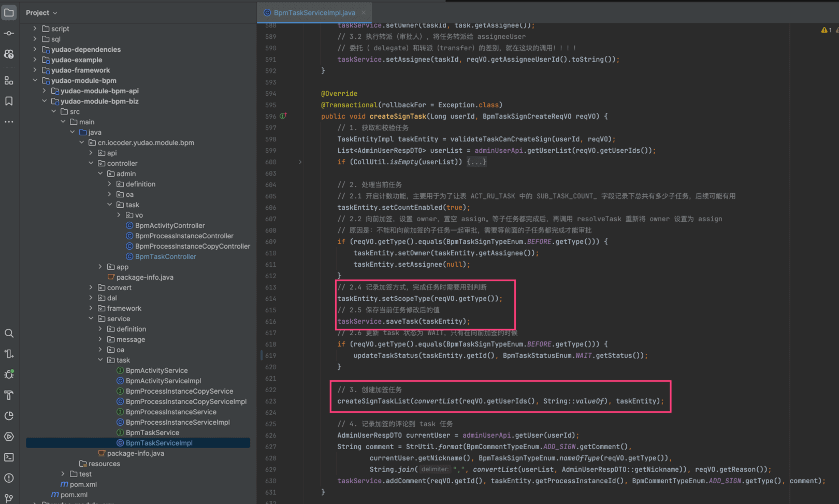Viewport: 839px width, 504px height.
Task: Open the Debug tool window
Action: (x=9, y=375)
